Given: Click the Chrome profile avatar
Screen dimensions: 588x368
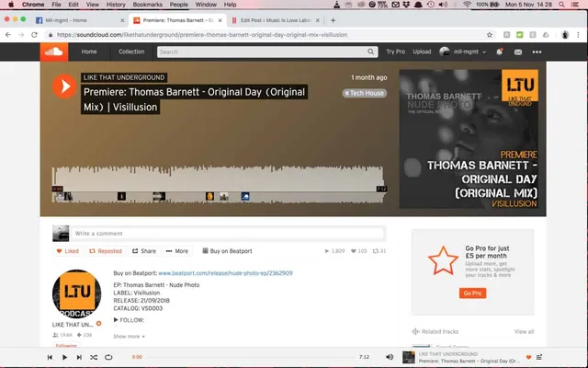Looking at the screenshot, I should tap(565, 35).
